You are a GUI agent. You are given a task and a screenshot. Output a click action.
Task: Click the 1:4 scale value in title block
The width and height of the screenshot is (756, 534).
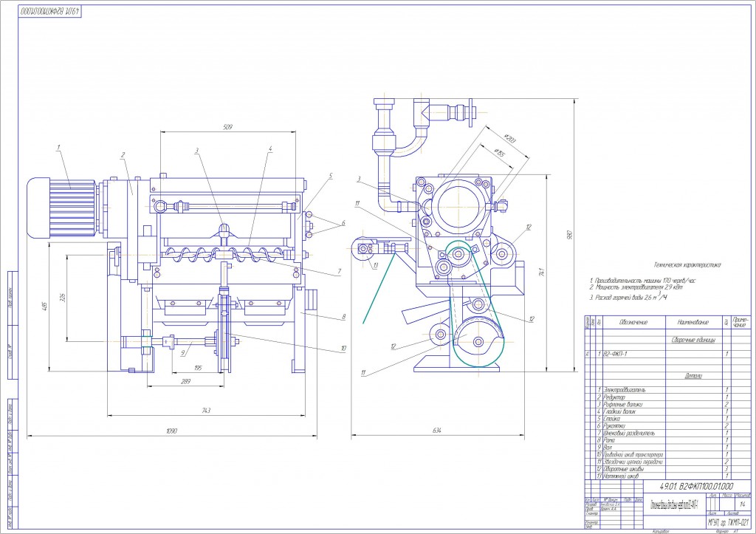(743, 504)
